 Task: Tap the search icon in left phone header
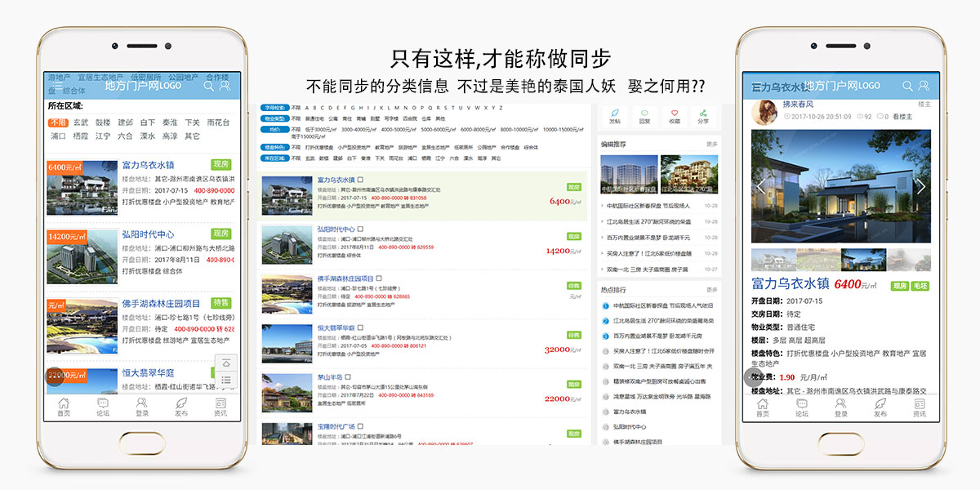[x=209, y=86]
